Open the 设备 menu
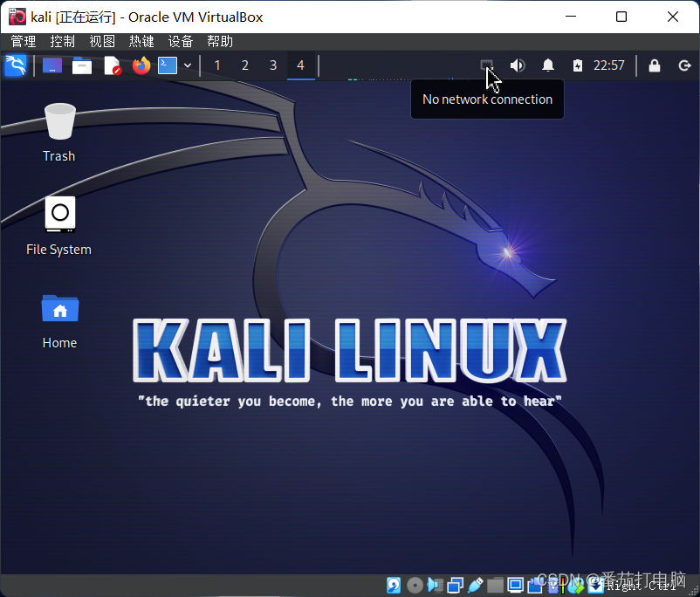Viewport: 700px width, 597px height. pyautogui.click(x=181, y=42)
